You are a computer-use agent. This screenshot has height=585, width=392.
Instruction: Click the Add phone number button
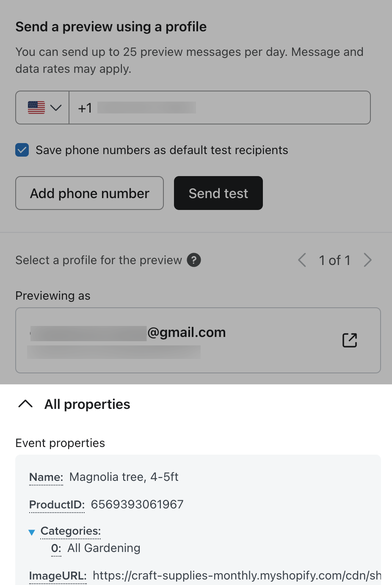click(x=89, y=193)
